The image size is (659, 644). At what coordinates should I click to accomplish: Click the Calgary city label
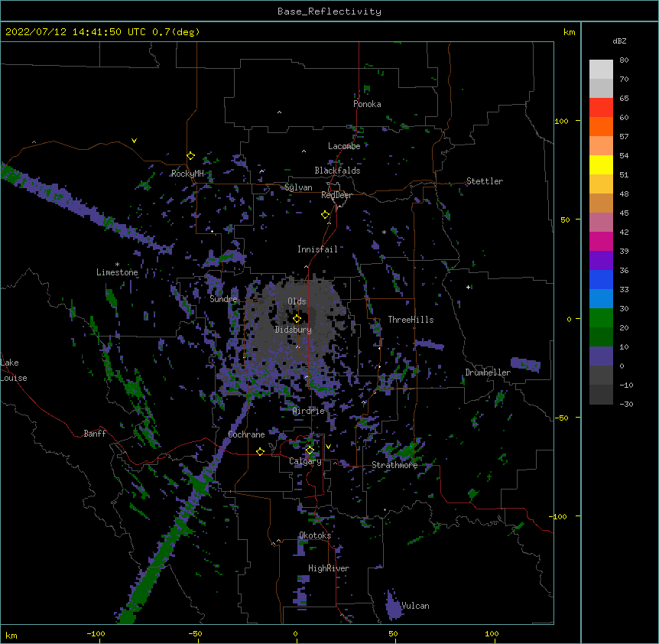[x=305, y=461]
